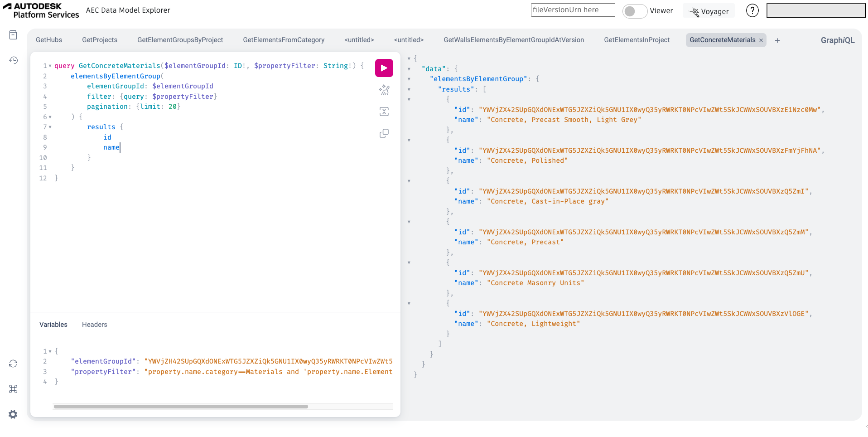868x437 pixels.
Task: Open the keyboard shortcuts dialog
Action: [13, 389]
